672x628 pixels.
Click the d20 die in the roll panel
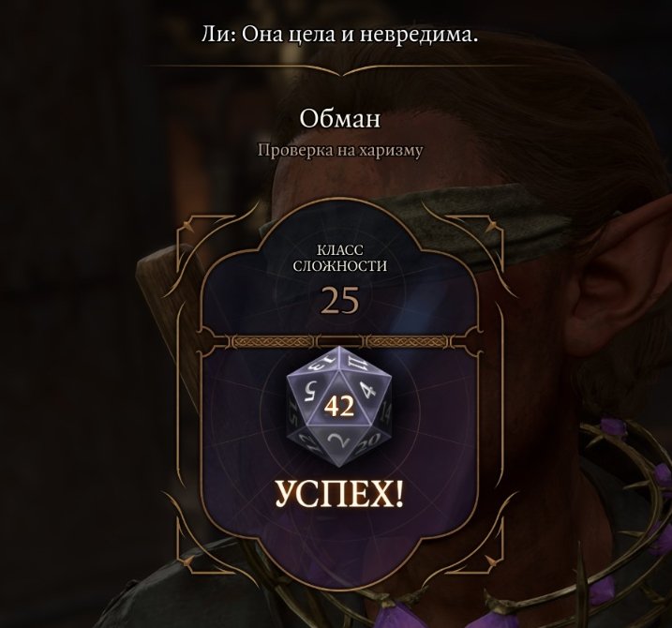coord(338,407)
